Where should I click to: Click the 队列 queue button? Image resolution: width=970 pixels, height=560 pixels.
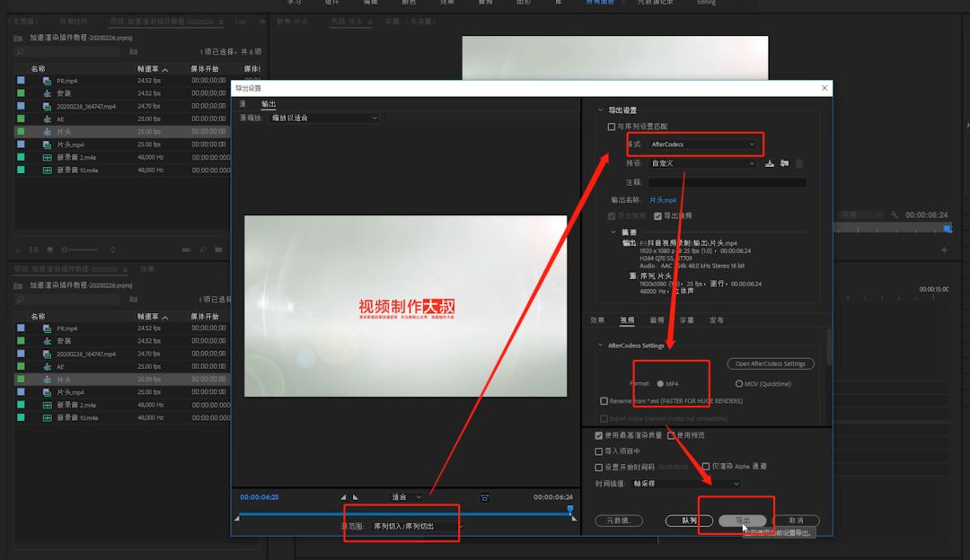pos(689,521)
